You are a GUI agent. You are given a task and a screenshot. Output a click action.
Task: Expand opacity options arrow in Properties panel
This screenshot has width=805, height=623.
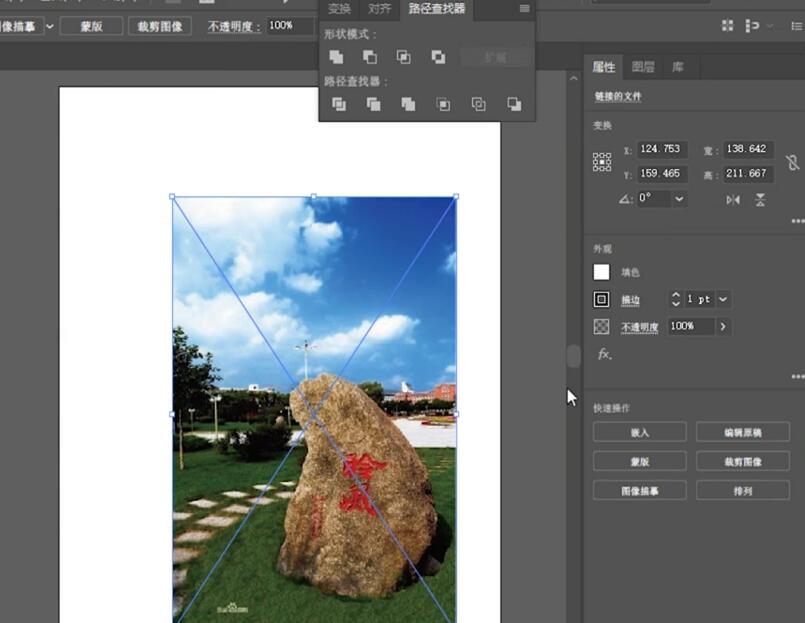click(x=722, y=327)
